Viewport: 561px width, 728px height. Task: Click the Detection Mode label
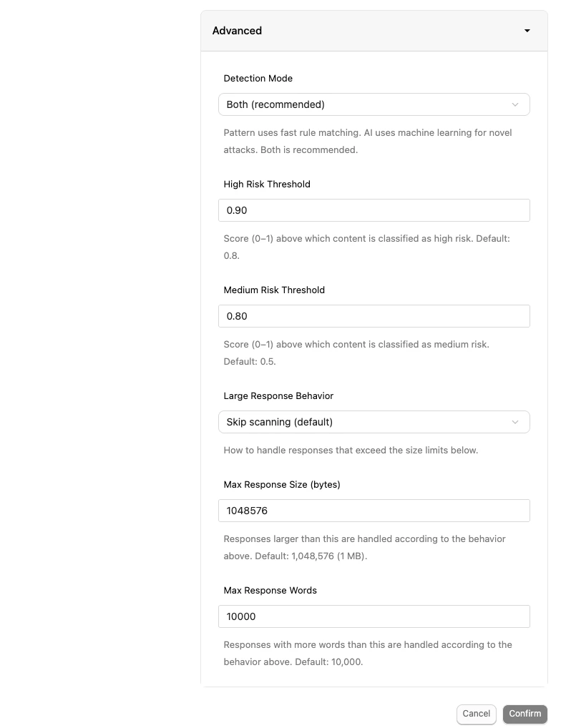(258, 79)
